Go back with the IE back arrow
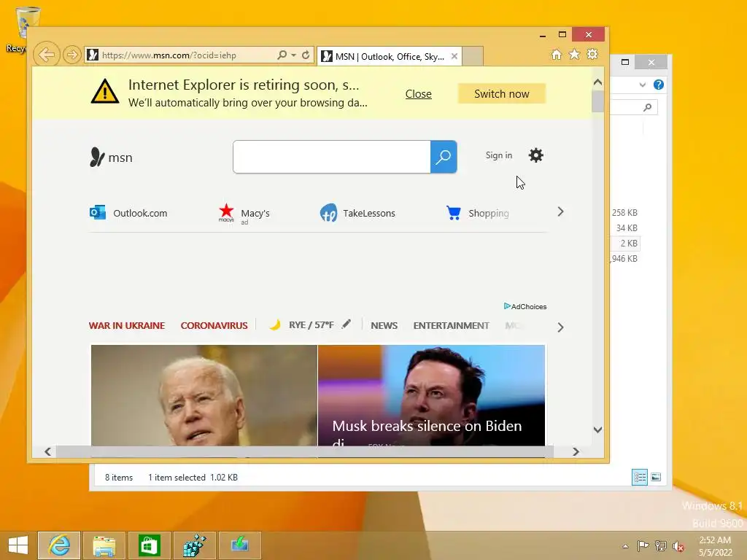This screenshot has height=560, width=747. coord(46,55)
